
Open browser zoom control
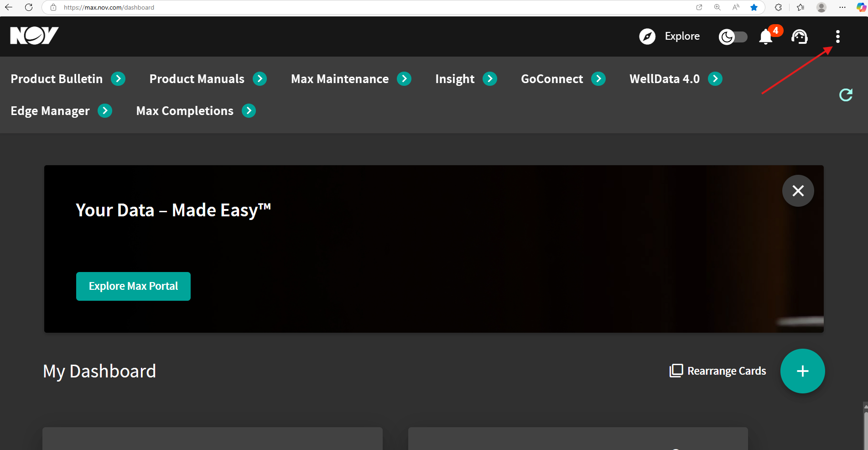(717, 7)
